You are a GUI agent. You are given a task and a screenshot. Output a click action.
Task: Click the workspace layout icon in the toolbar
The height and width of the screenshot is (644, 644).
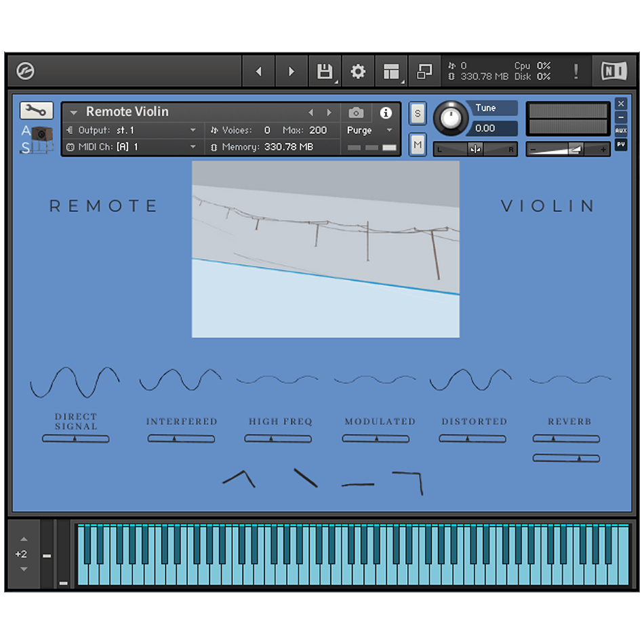click(391, 71)
